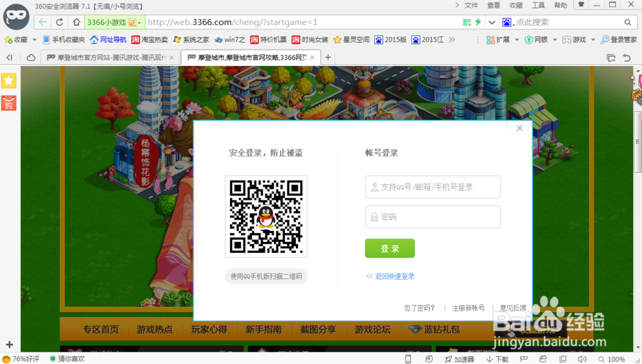Screen dimensions: 642x364
Task: Click the green 登录 button
Action: click(390, 248)
